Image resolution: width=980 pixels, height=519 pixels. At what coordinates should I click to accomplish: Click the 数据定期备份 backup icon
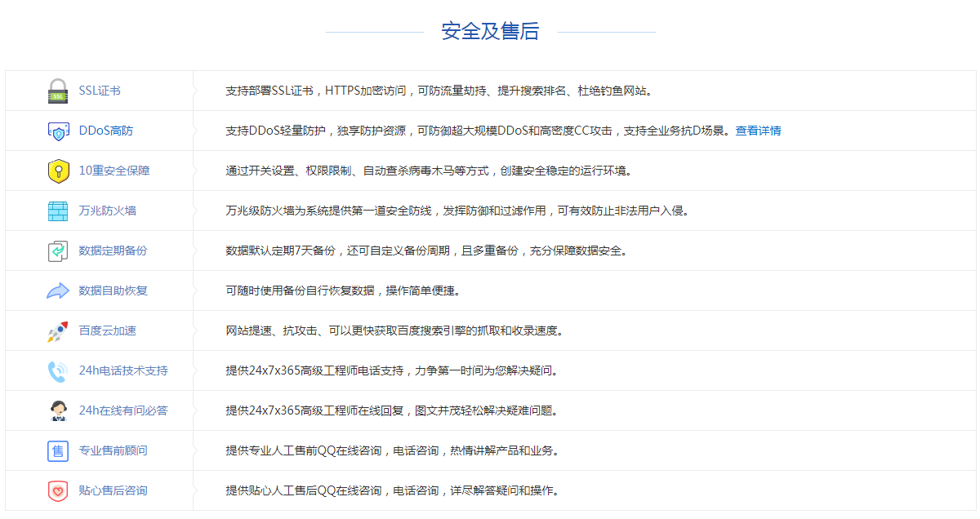coord(58,251)
